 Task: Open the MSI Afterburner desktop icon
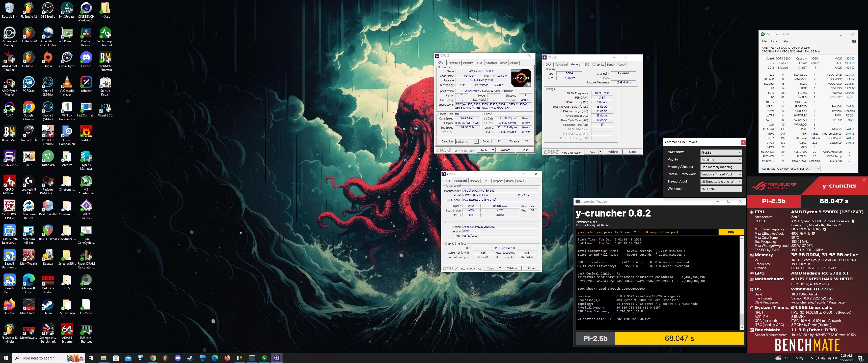point(86,185)
